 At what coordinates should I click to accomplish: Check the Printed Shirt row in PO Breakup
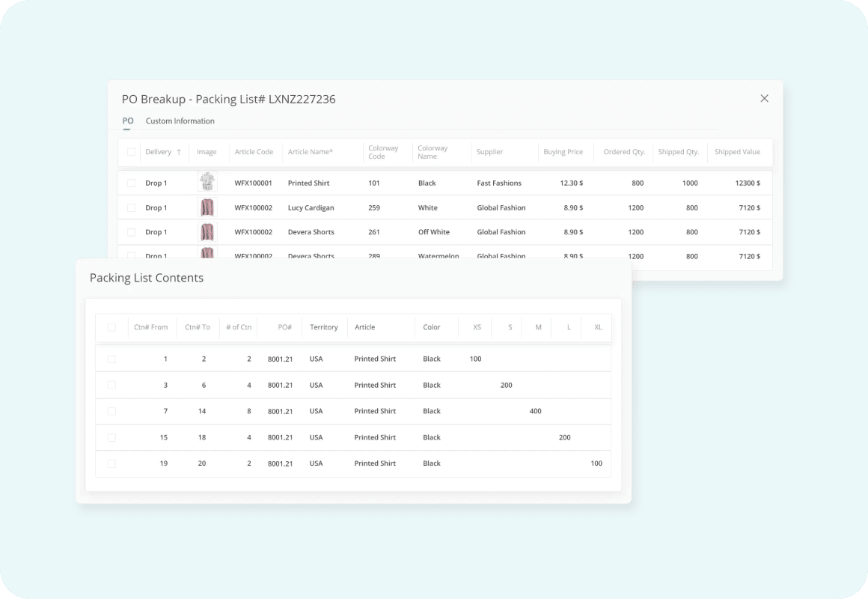point(131,183)
